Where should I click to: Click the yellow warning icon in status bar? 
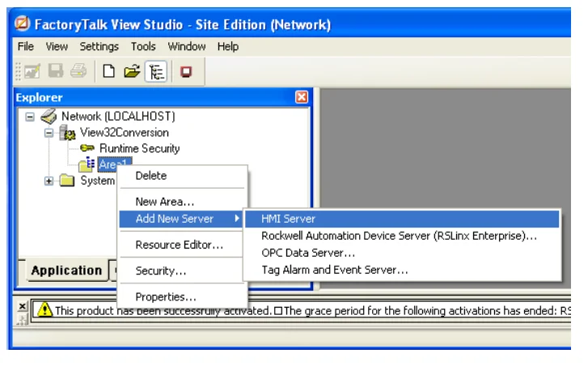(44, 310)
